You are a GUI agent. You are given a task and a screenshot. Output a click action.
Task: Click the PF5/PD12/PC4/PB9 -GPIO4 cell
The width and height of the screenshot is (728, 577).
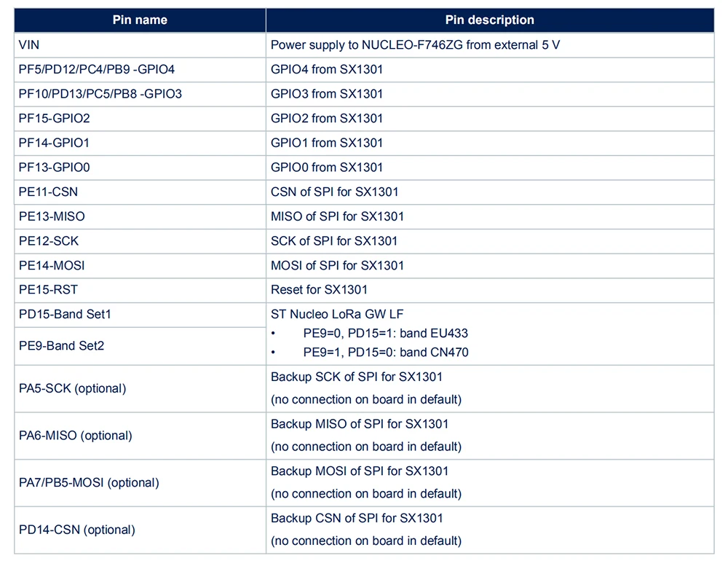click(x=97, y=69)
